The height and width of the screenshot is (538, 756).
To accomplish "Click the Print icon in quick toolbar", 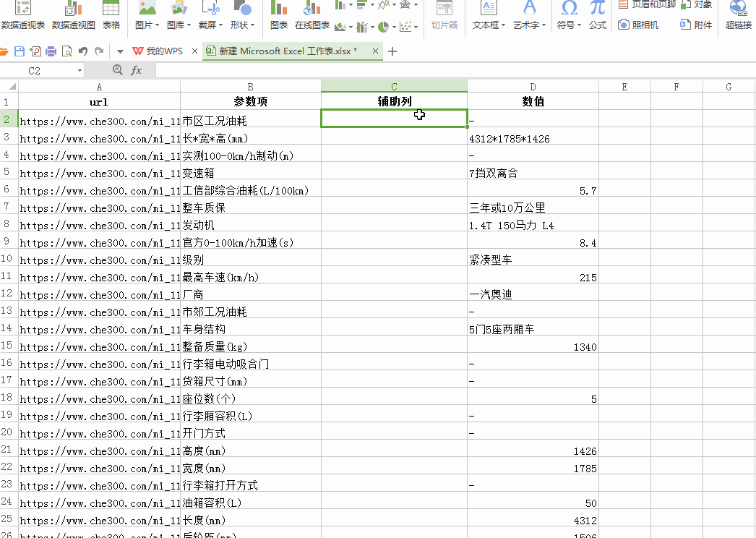I will pyautogui.click(x=51, y=51).
